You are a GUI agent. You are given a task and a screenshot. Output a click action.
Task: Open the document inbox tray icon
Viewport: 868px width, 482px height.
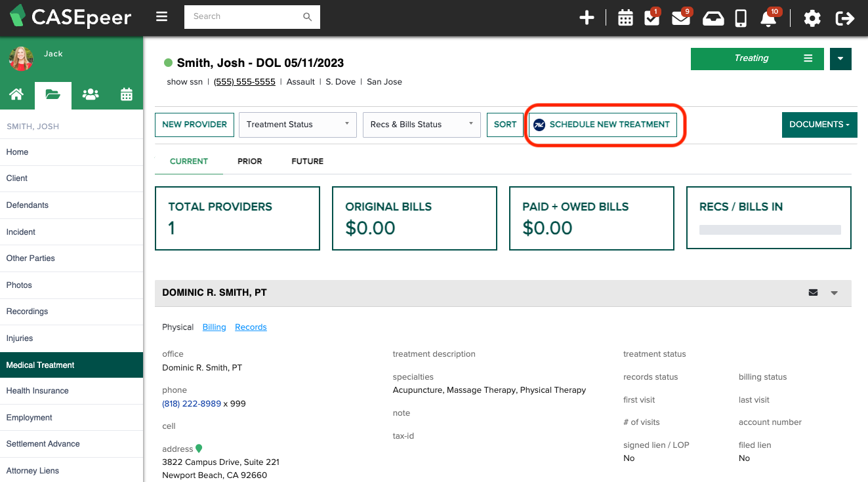point(713,17)
